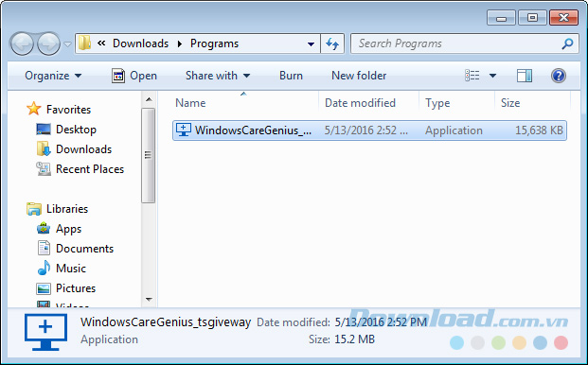Open Recent Places in the navigation pane
This screenshot has height=365, width=588.
pos(90,169)
